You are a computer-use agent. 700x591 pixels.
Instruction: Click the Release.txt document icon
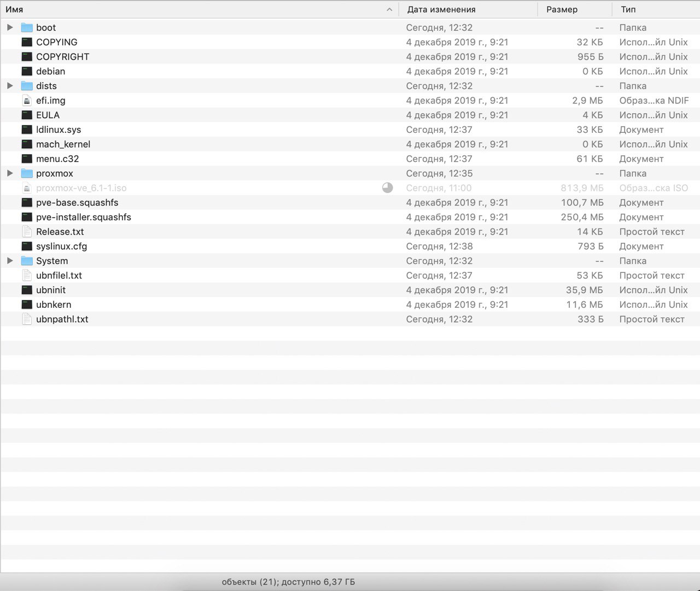point(27,232)
